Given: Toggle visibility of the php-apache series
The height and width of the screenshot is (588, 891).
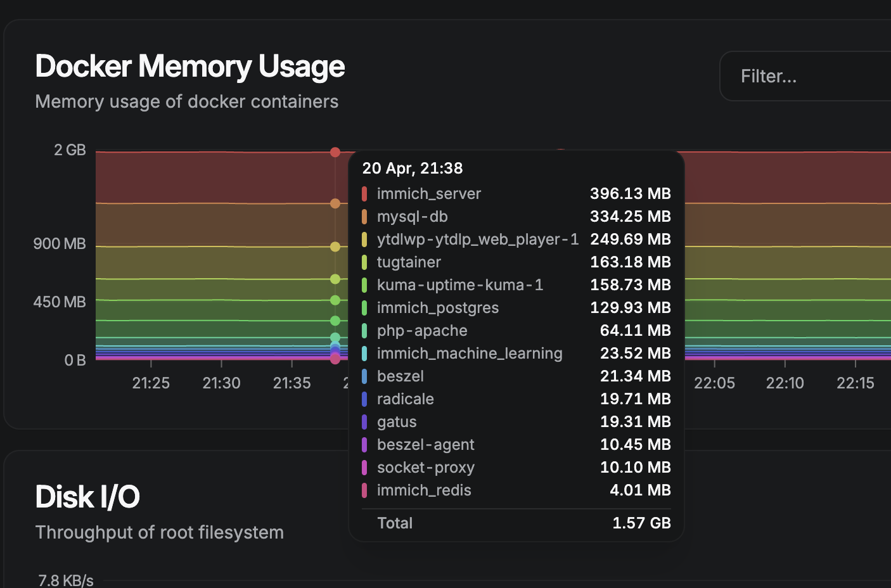Looking at the screenshot, I should tap(422, 330).
